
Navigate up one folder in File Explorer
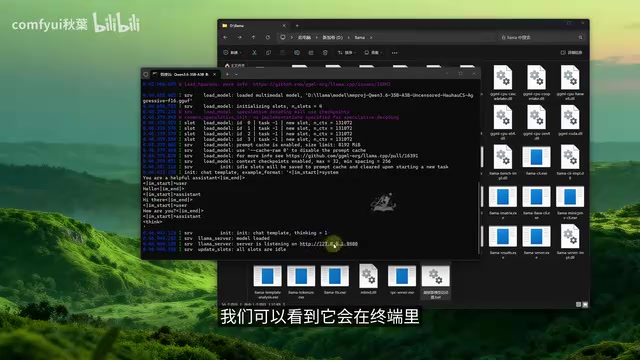point(253,38)
